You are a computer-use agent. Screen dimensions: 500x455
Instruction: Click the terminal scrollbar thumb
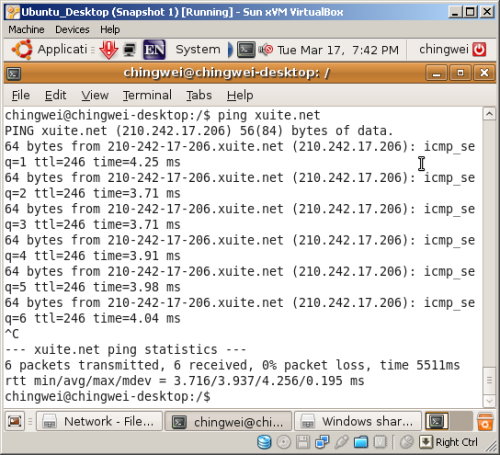click(489, 381)
